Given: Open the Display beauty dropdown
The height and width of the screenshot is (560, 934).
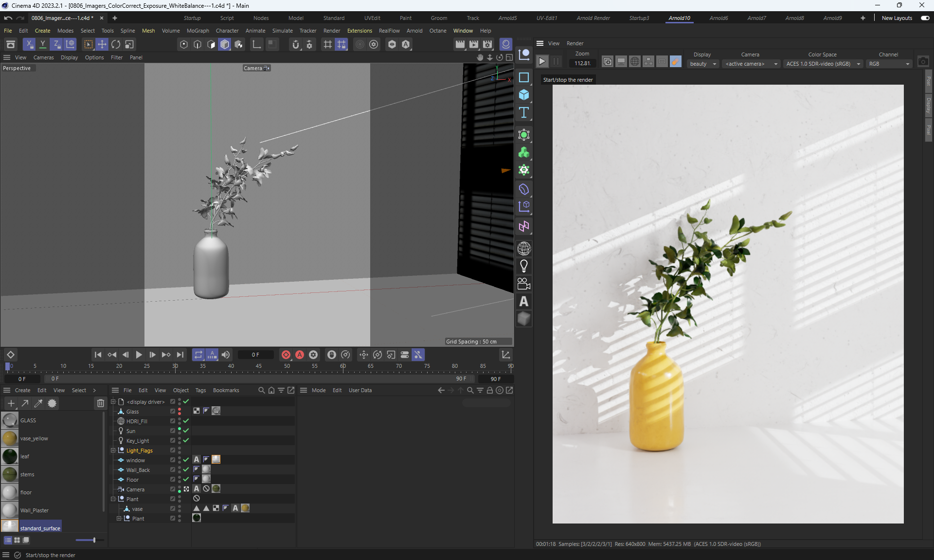Looking at the screenshot, I should coord(703,64).
